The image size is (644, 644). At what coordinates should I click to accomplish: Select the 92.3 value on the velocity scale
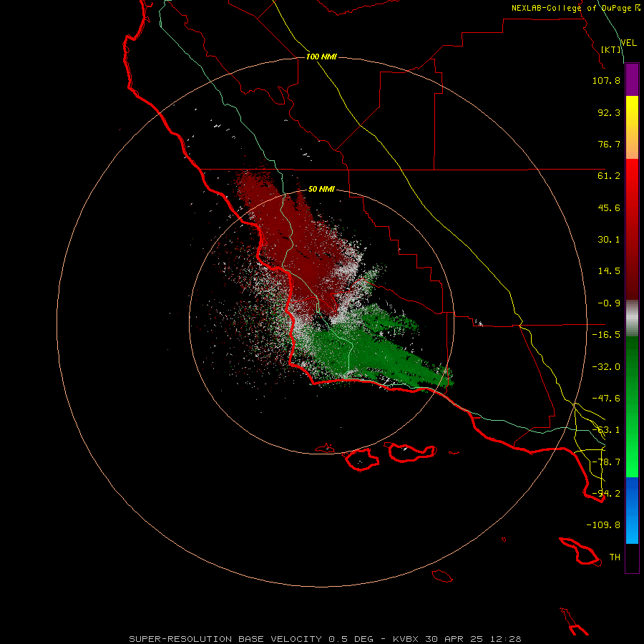(609, 112)
